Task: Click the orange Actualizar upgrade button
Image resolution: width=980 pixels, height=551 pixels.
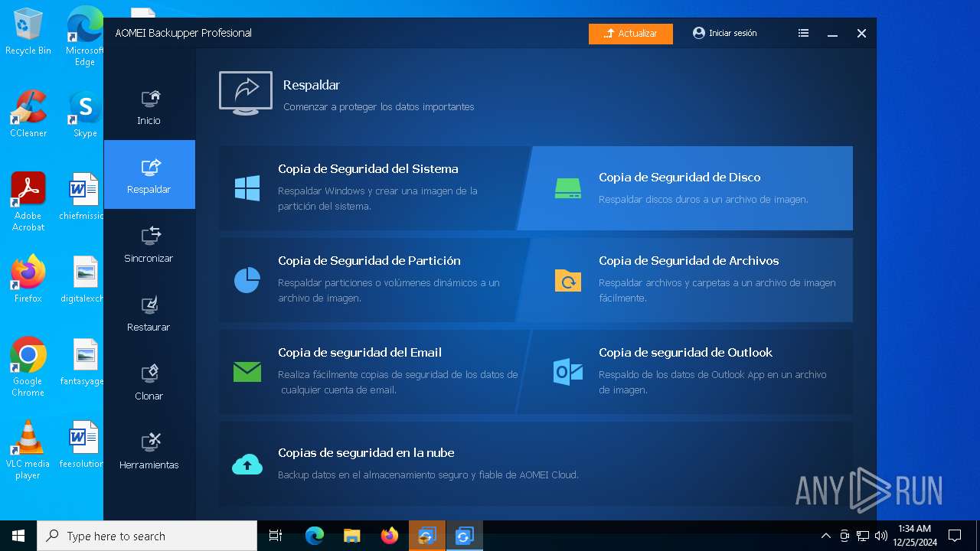Action: 631,34
